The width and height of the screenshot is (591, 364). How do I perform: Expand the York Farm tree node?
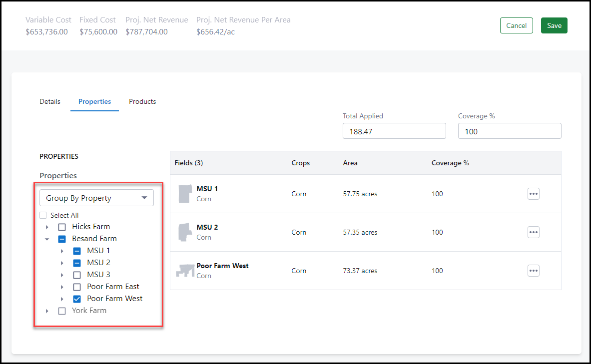pyautogui.click(x=47, y=311)
